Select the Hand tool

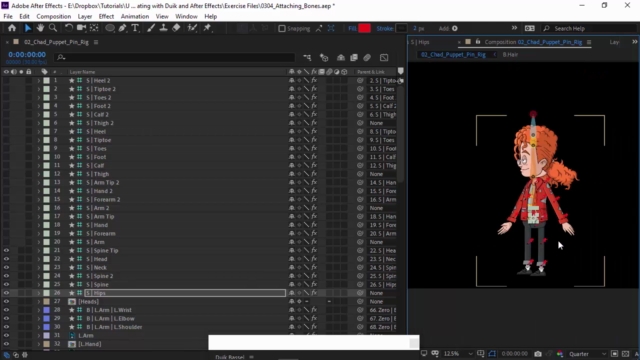coord(40,28)
